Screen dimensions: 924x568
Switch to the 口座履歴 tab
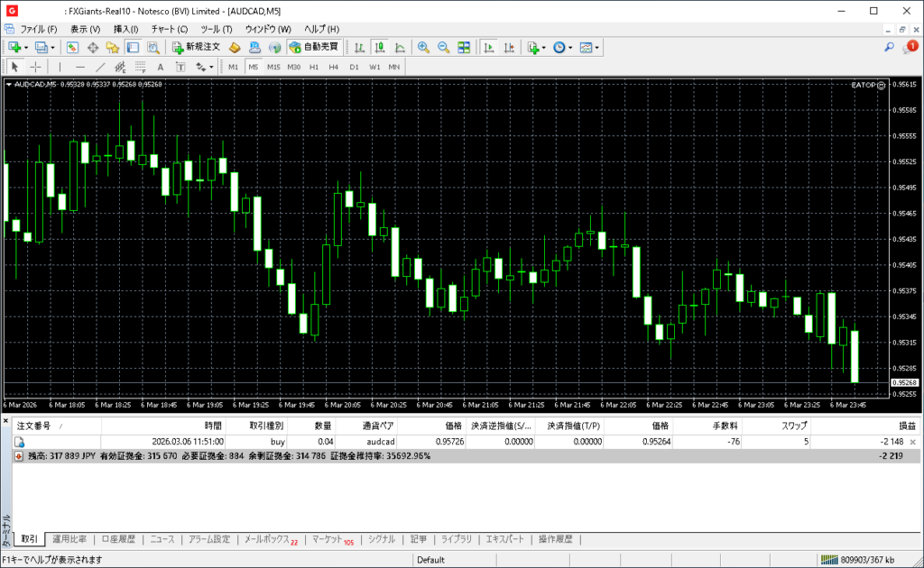tap(118, 539)
